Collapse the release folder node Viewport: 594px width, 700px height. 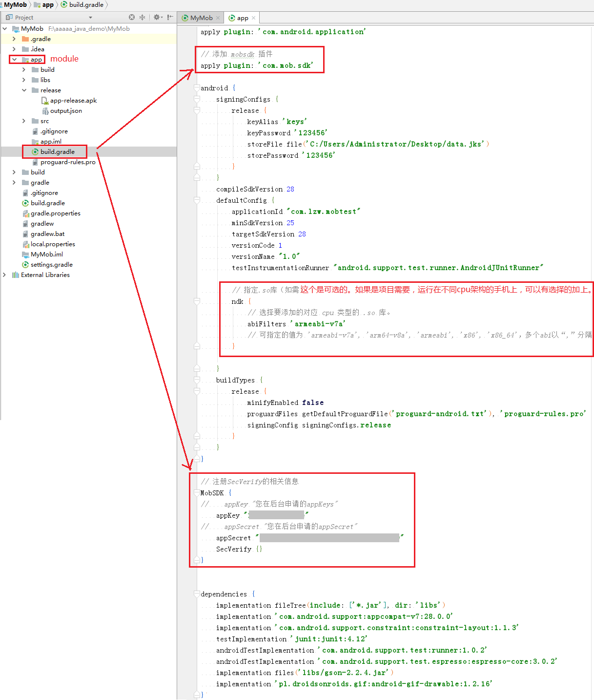click(24, 90)
